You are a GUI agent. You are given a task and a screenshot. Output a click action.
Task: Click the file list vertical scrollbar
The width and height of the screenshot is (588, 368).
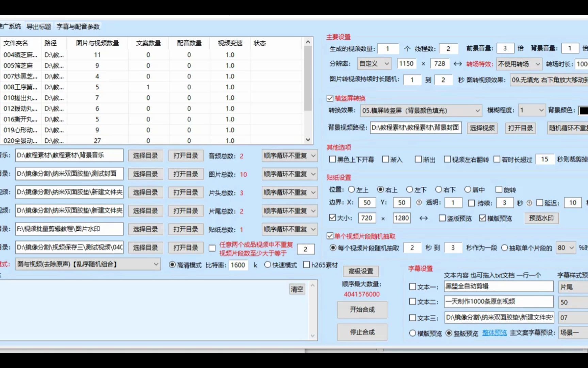pos(308,78)
